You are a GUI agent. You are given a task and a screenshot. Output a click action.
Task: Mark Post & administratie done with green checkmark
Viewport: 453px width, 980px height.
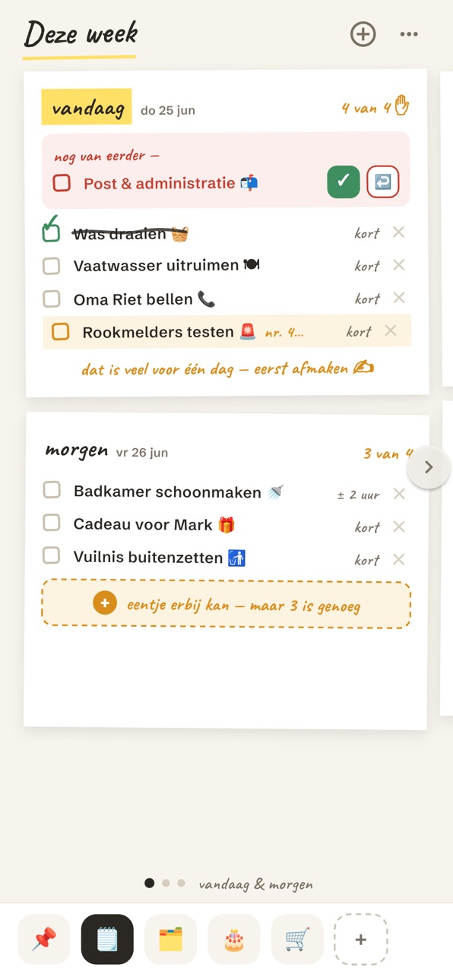(344, 182)
